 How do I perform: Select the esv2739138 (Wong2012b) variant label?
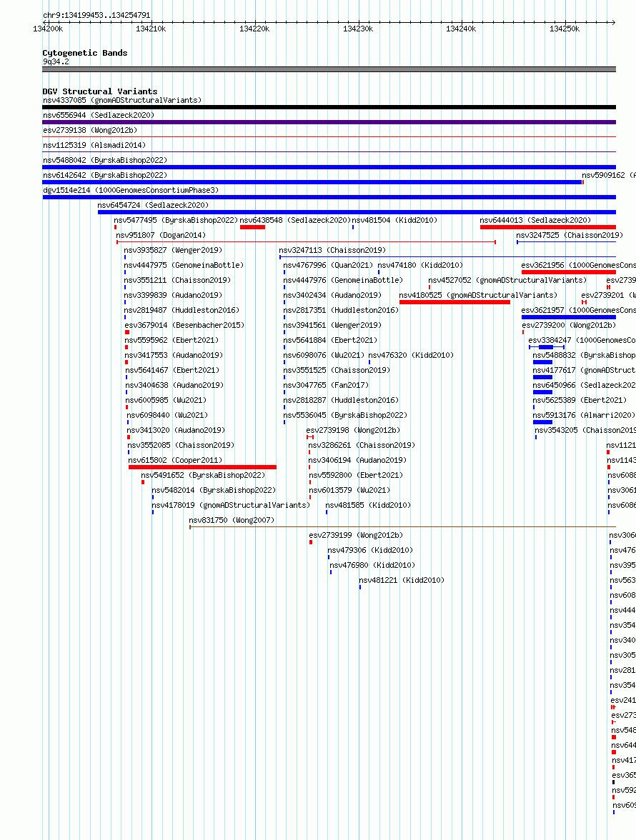90,130
